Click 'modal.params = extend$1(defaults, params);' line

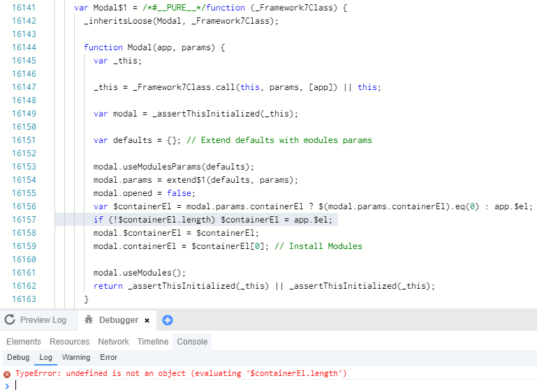coord(196,180)
